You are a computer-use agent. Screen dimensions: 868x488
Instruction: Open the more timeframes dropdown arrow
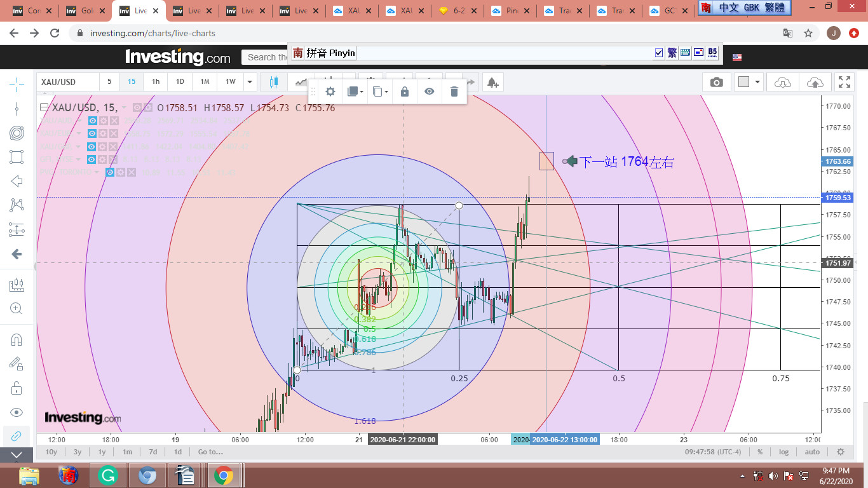(x=250, y=82)
